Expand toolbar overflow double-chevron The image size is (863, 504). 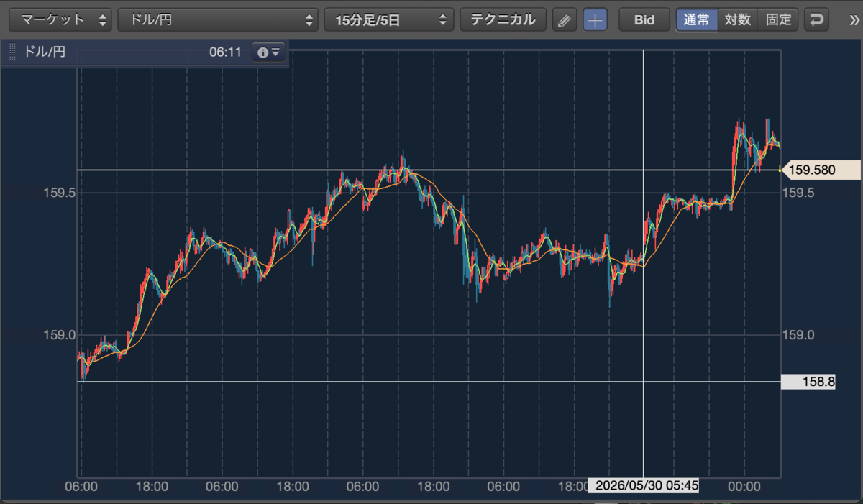click(x=854, y=19)
